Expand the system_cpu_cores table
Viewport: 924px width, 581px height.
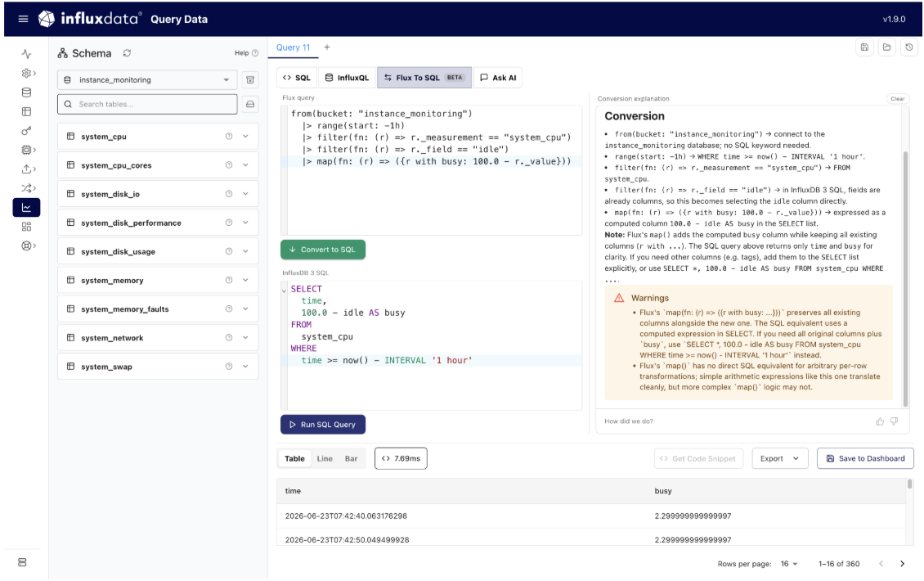click(246, 165)
